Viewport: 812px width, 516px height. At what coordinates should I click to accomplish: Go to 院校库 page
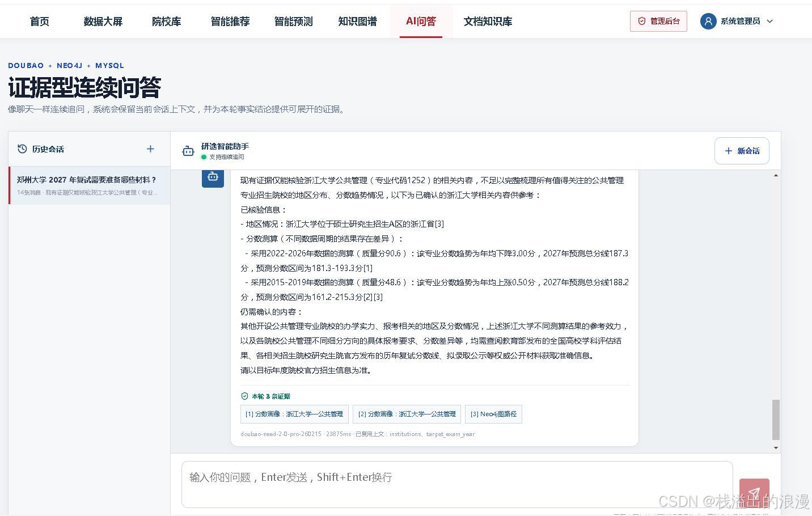pyautogui.click(x=166, y=22)
